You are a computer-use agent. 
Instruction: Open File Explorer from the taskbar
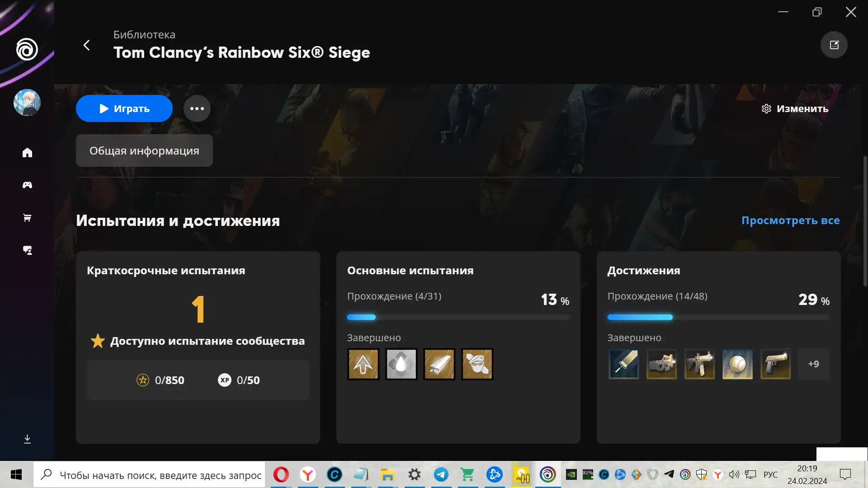click(x=387, y=474)
